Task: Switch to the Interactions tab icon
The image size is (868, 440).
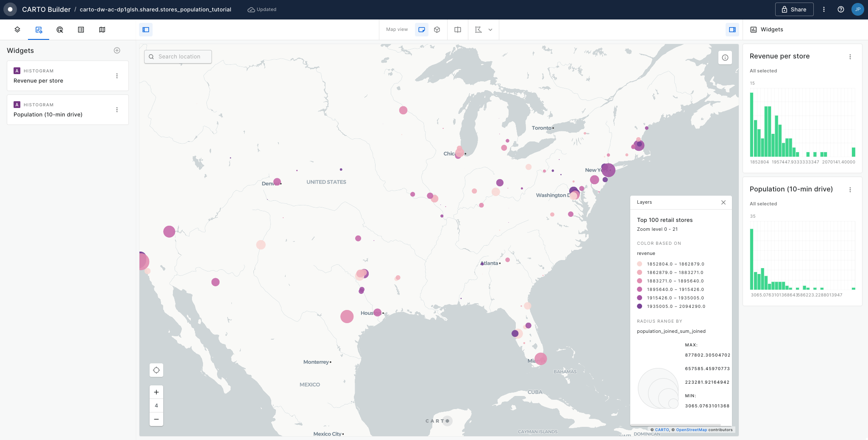Action: (x=60, y=30)
